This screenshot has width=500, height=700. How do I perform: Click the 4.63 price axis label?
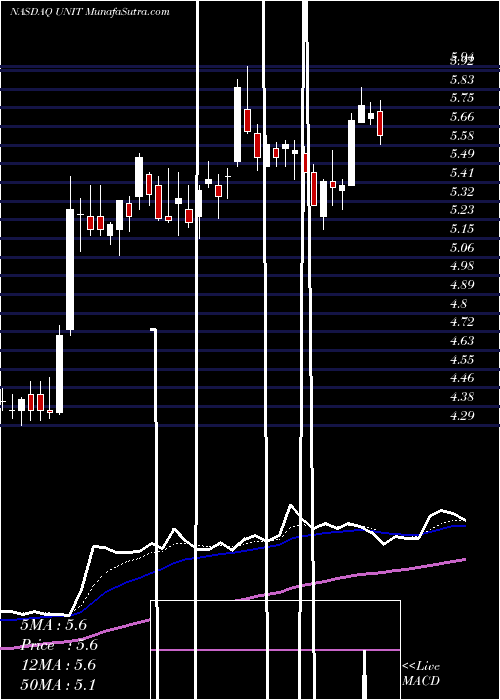[462, 341]
